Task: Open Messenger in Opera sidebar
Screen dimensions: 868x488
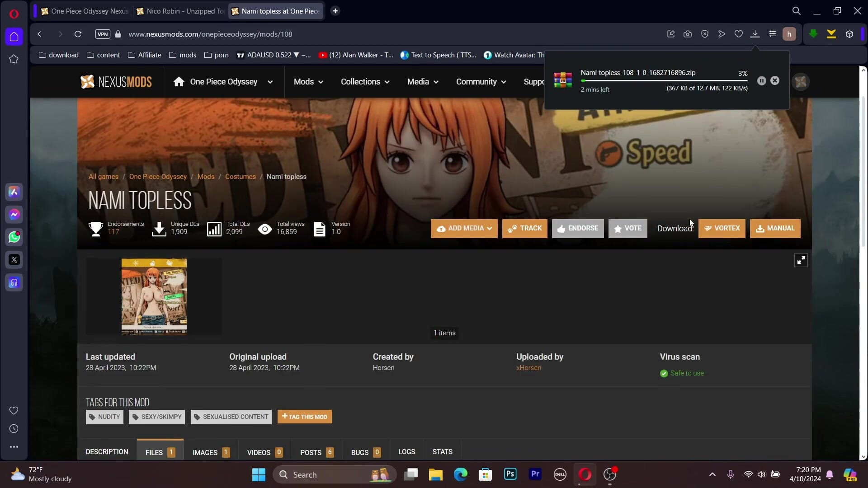Action: 14,215
